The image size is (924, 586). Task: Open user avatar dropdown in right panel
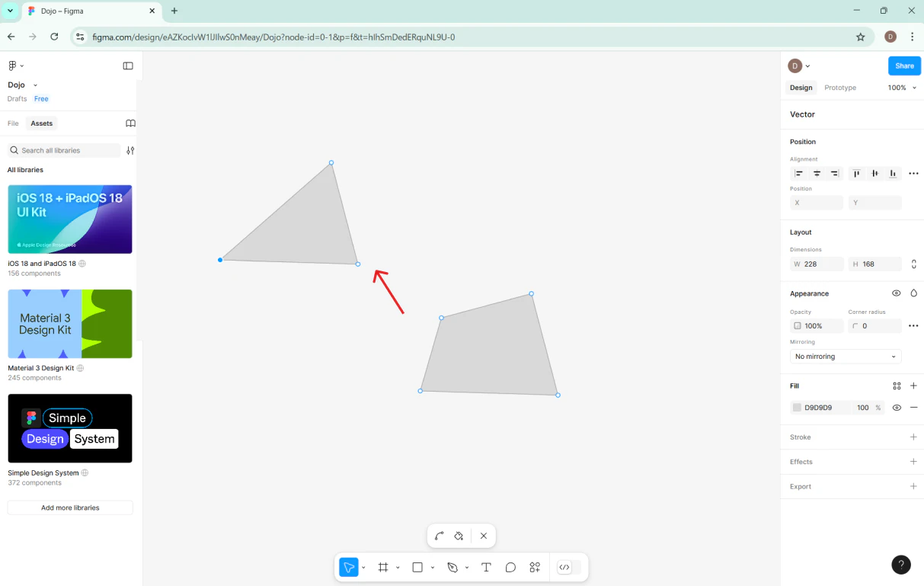point(799,66)
